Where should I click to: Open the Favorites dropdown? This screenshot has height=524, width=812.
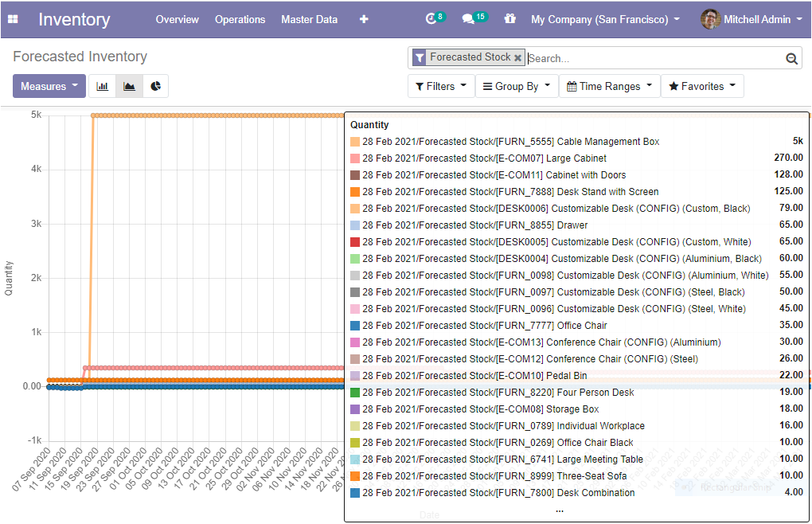pyautogui.click(x=702, y=87)
